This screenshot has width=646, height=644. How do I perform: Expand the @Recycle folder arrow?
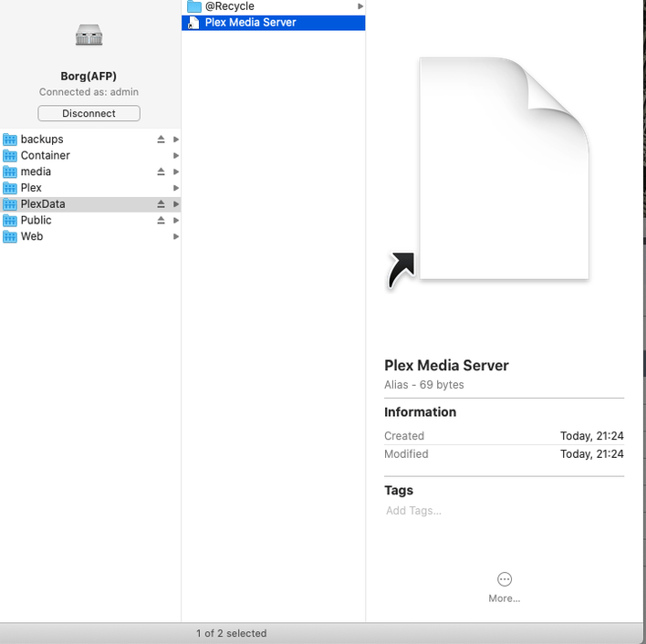tap(360, 6)
